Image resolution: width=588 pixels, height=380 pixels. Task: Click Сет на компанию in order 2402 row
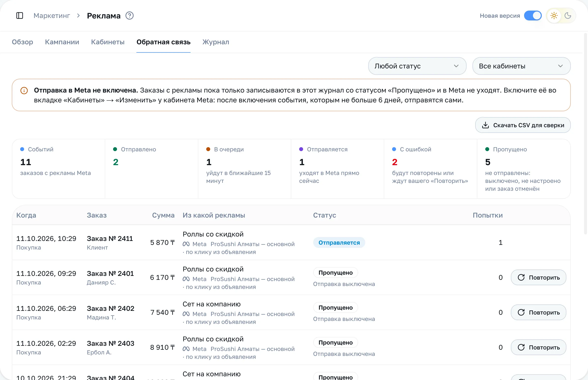coord(211,304)
